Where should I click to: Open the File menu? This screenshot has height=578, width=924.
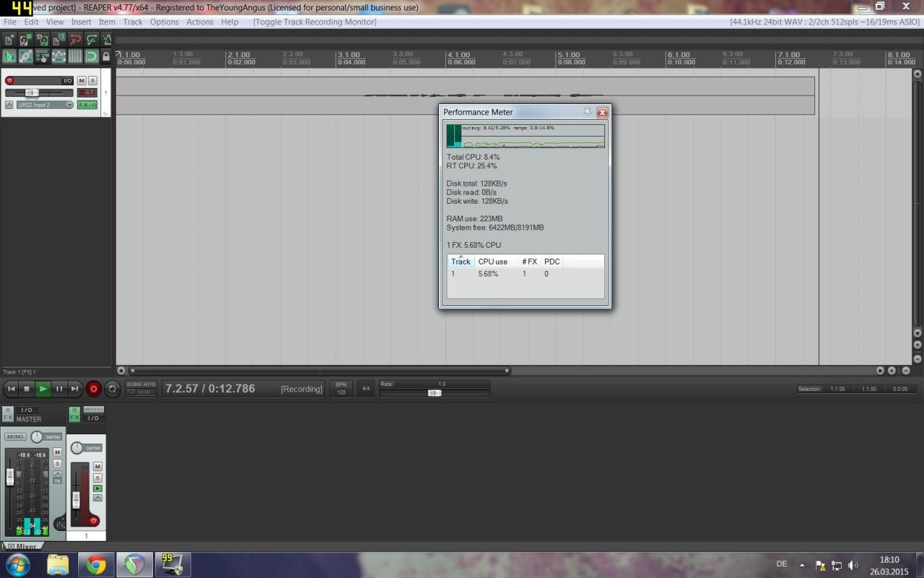click(10, 22)
